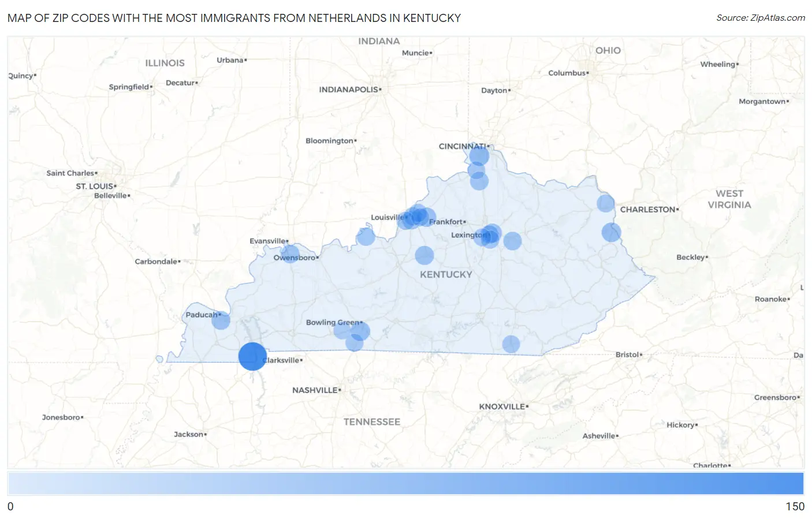Click the TENNESSEE state label
812x519 pixels.
pyautogui.click(x=372, y=422)
